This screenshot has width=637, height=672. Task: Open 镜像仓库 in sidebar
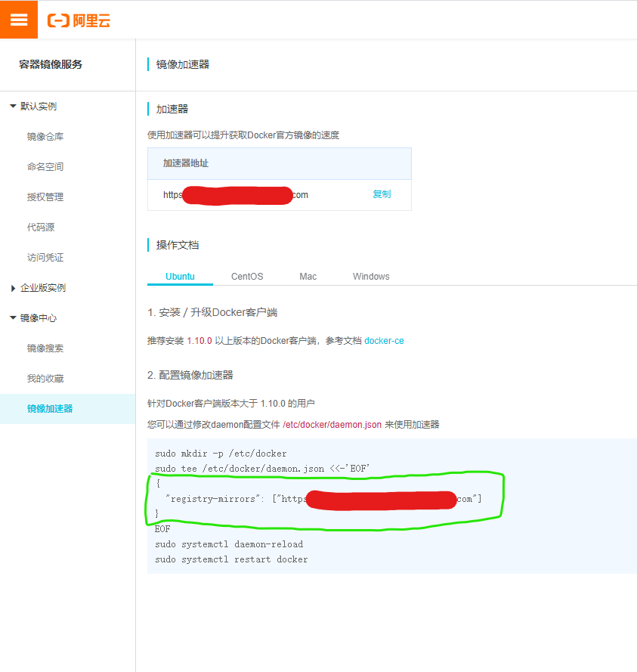tap(45, 137)
